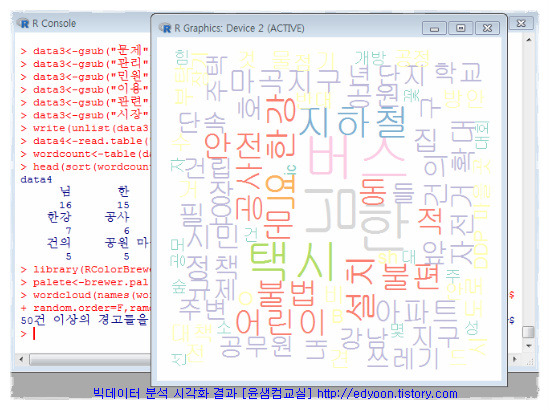Click the word '학교' in the word cloud
The height and width of the screenshot is (410, 550).
pyautogui.click(x=458, y=73)
